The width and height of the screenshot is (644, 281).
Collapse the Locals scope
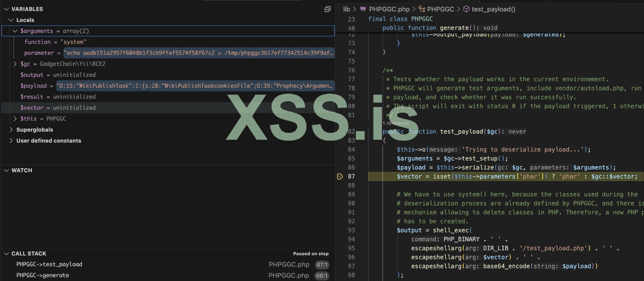(11, 20)
